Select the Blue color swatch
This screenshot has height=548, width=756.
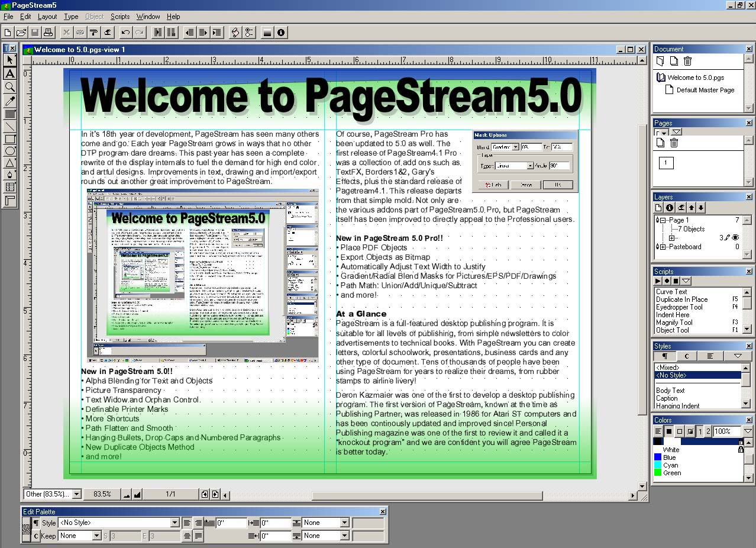[670, 457]
